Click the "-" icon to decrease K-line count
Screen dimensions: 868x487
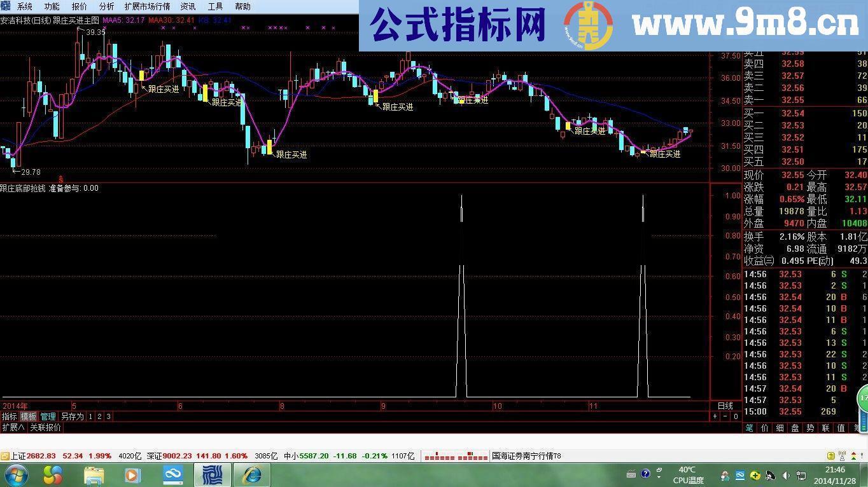725,416
